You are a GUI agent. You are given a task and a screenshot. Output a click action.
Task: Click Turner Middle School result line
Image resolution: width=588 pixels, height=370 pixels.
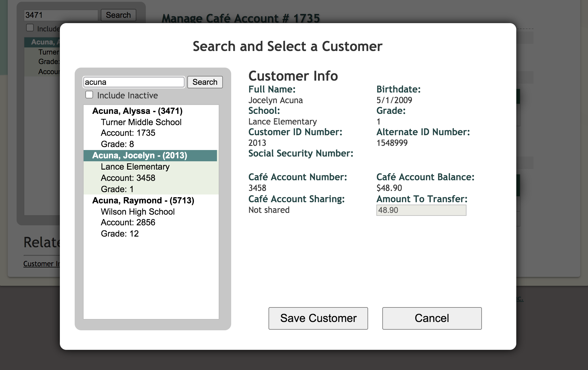coord(141,122)
